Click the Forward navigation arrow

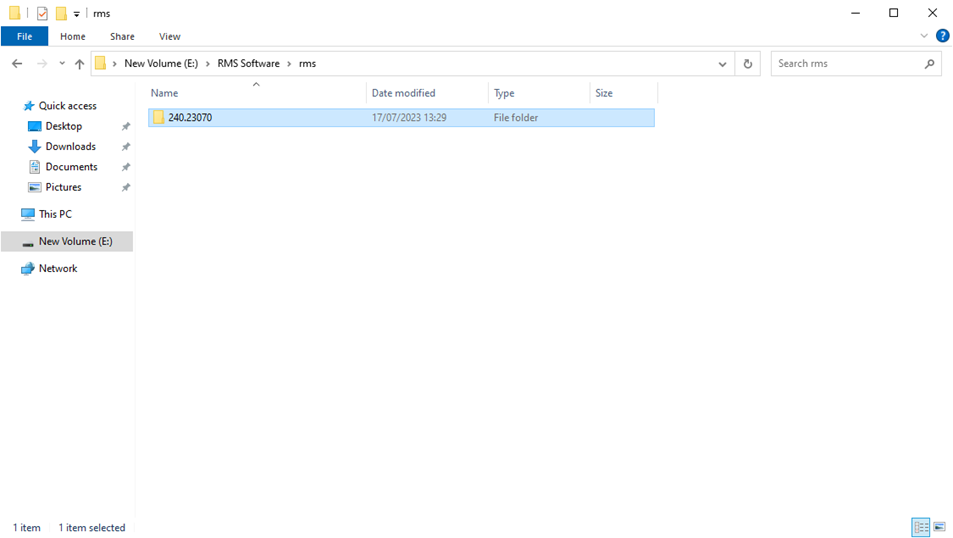(41, 63)
